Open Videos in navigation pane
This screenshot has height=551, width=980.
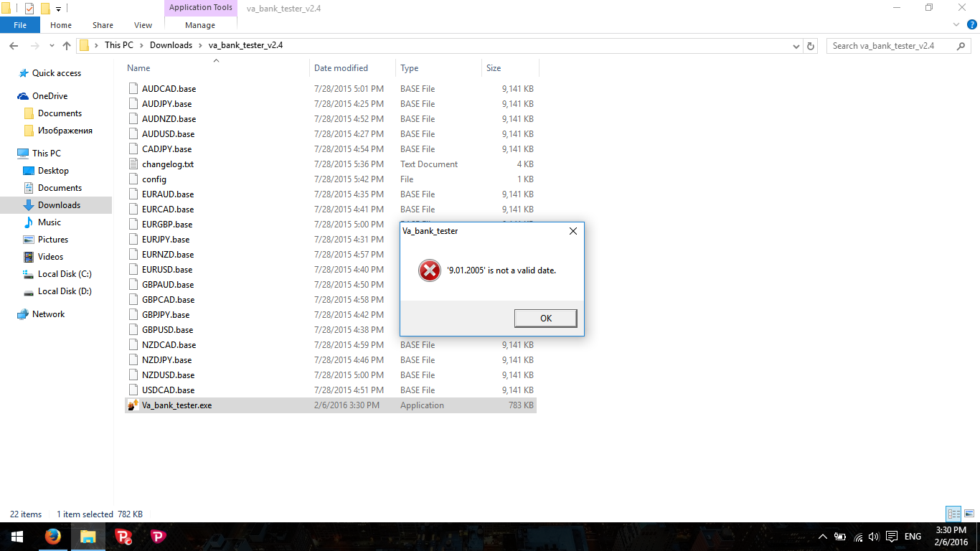point(51,257)
